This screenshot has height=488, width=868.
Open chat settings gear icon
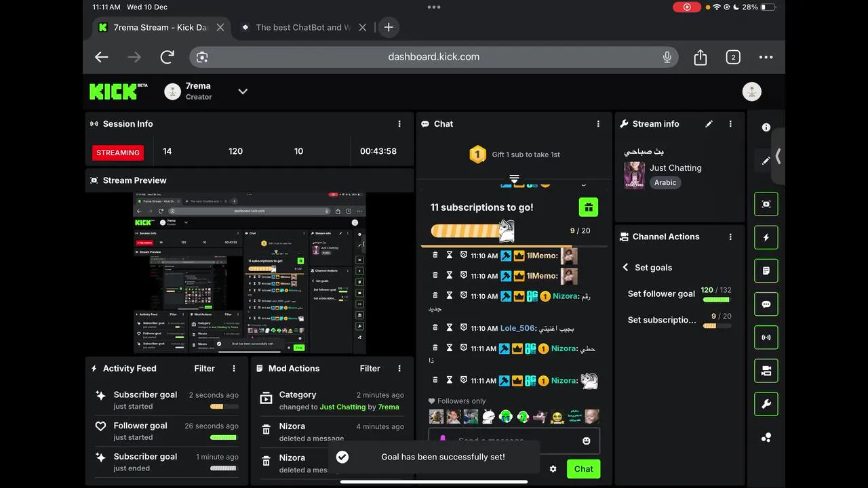coord(553,469)
